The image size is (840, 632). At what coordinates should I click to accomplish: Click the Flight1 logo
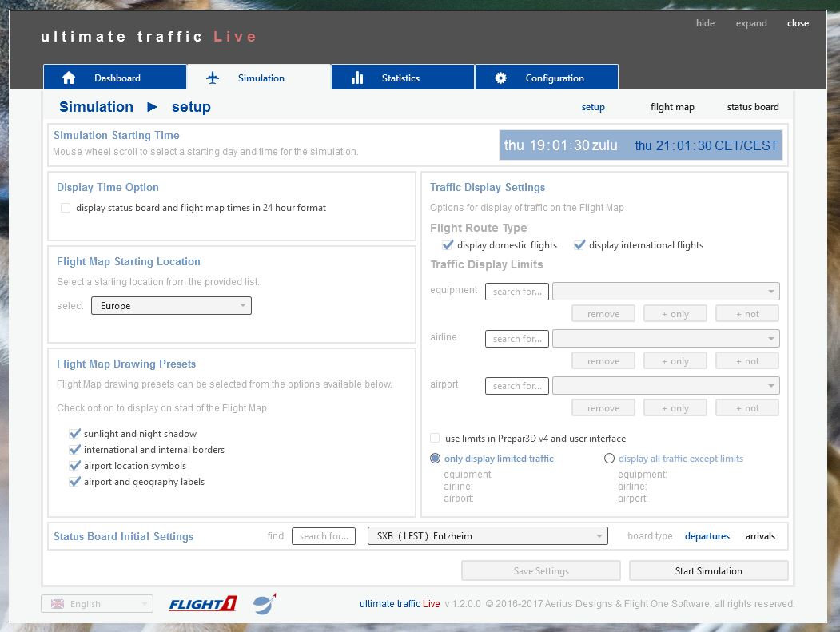click(203, 603)
